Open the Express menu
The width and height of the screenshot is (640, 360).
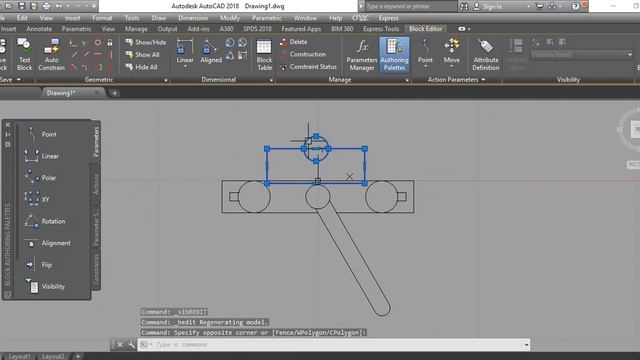[388, 18]
